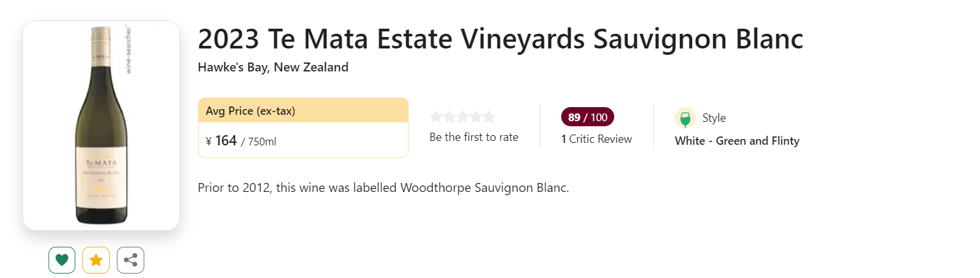Click the 89 / 100 critic score badge

click(x=587, y=117)
